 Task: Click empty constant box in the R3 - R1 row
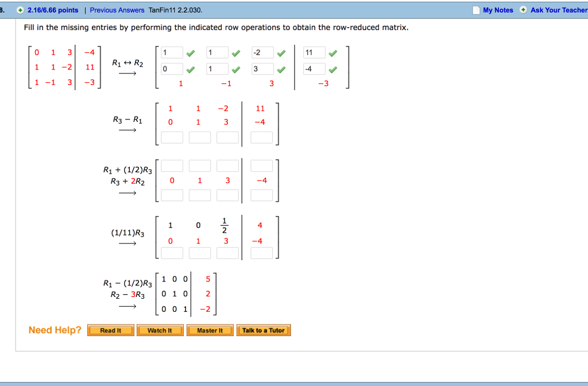(x=261, y=137)
